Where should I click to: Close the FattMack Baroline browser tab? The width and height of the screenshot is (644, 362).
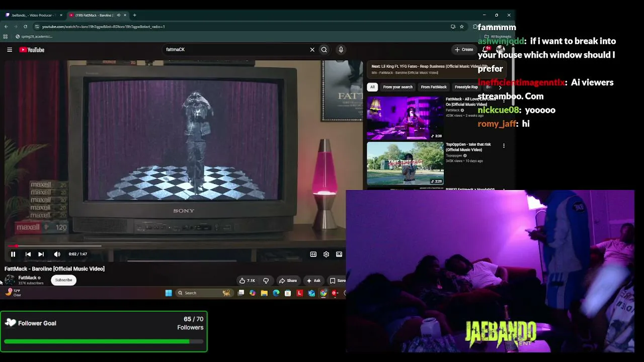click(125, 15)
